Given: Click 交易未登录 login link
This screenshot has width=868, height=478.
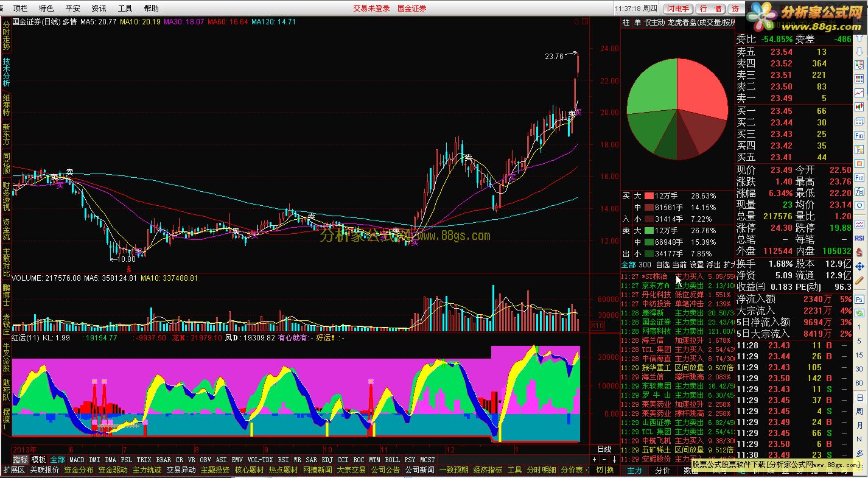Looking at the screenshot, I should click(371, 9).
